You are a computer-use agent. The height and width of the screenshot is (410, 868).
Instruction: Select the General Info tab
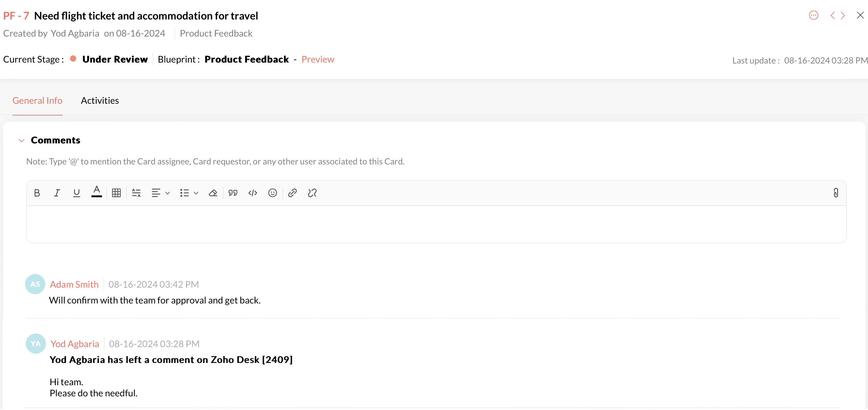click(x=37, y=100)
